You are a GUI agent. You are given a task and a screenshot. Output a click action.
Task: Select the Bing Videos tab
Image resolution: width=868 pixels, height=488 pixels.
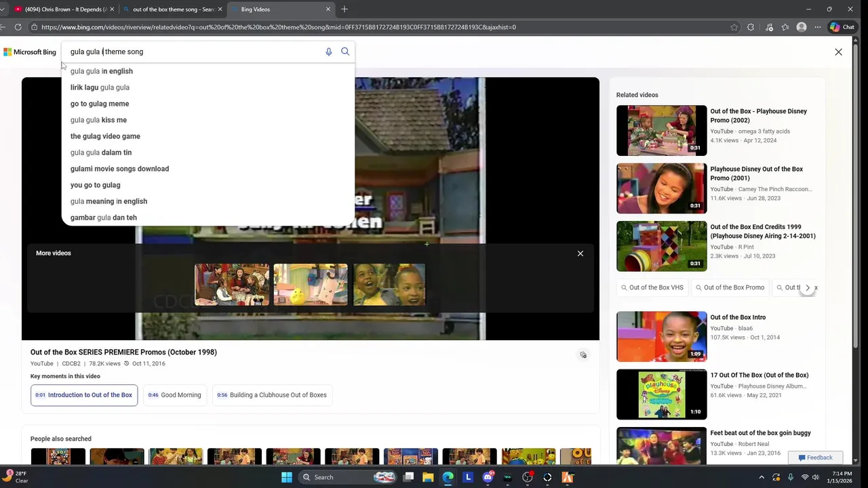coord(281,9)
